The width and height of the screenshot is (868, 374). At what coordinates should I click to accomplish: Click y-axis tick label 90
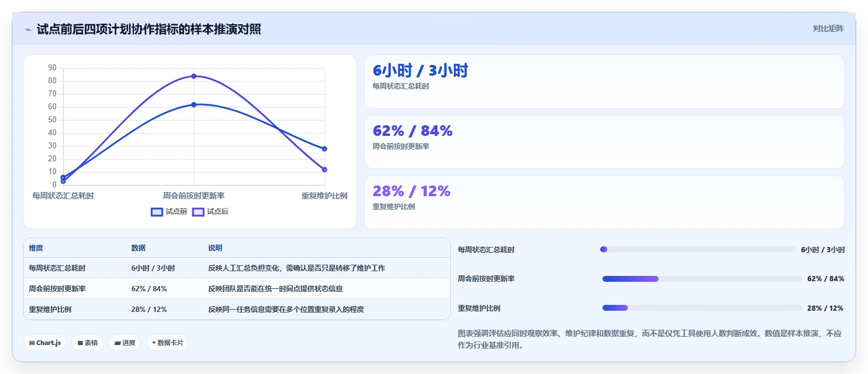coord(52,68)
